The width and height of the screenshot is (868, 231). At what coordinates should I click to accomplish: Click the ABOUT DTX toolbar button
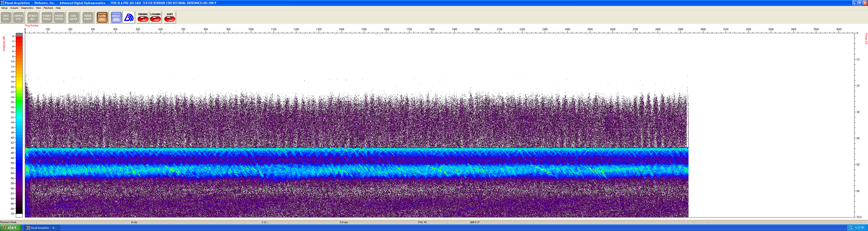coord(116,18)
